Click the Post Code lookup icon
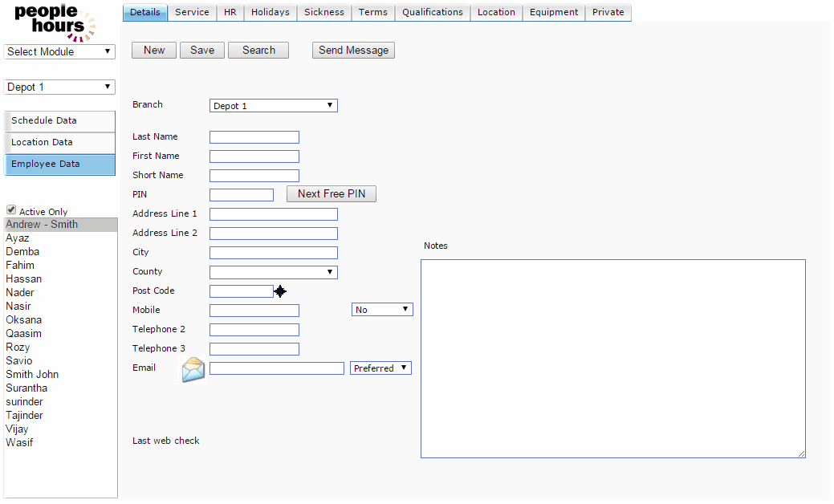834x504 pixels. click(x=280, y=291)
